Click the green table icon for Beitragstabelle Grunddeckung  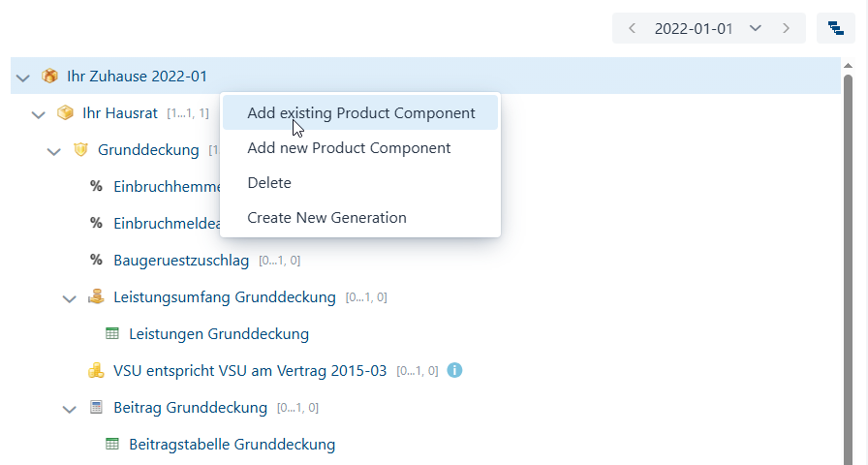coord(111,444)
